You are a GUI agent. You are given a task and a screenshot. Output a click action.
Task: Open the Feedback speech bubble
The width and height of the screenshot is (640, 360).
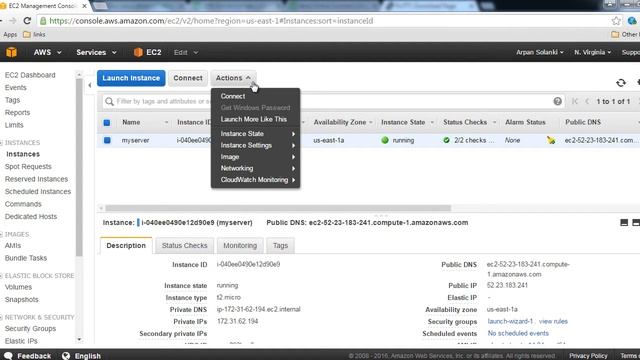point(8,356)
